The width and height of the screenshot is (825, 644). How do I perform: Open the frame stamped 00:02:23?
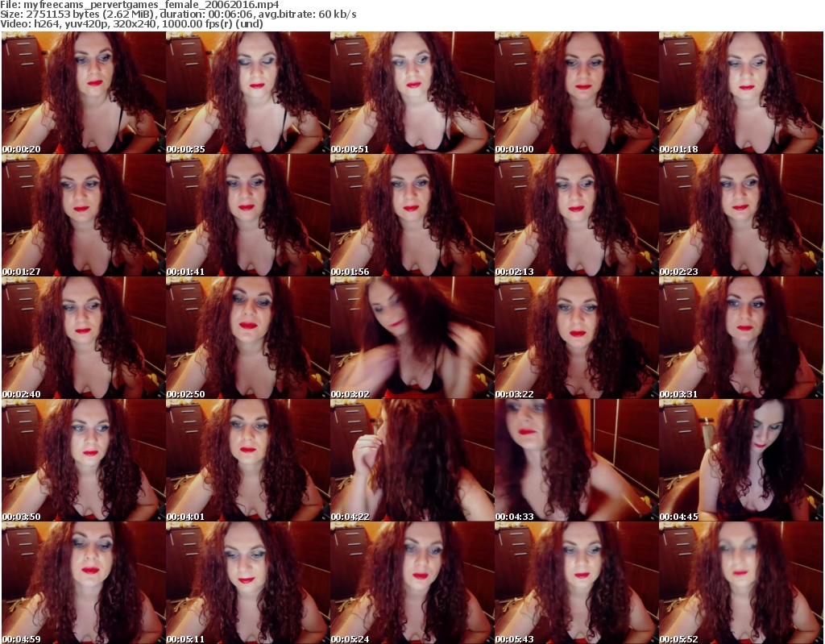[x=741, y=215]
